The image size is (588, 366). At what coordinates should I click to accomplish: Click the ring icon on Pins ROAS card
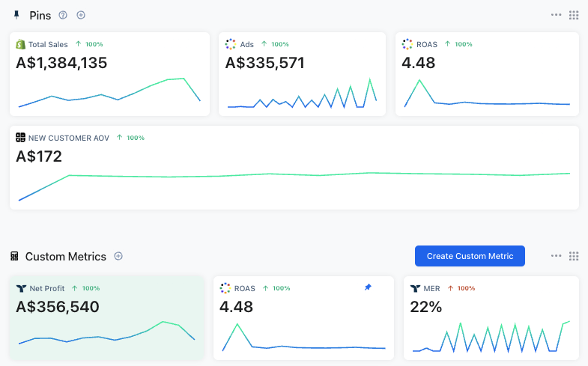coord(407,44)
